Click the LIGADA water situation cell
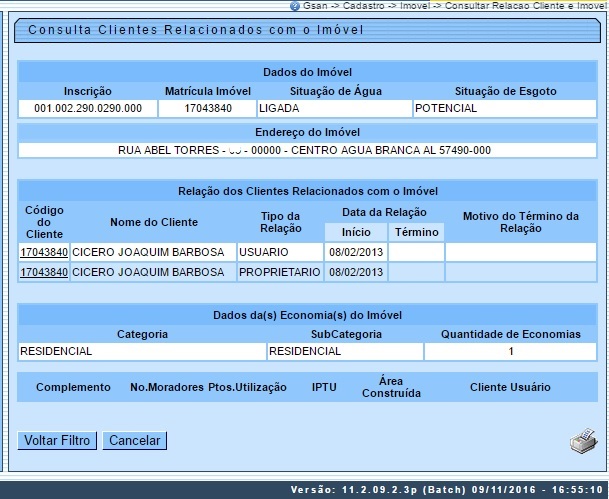 click(x=334, y=108)
